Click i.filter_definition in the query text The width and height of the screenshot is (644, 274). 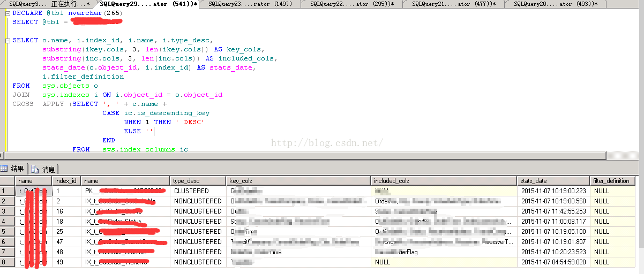tap(83, 77)
